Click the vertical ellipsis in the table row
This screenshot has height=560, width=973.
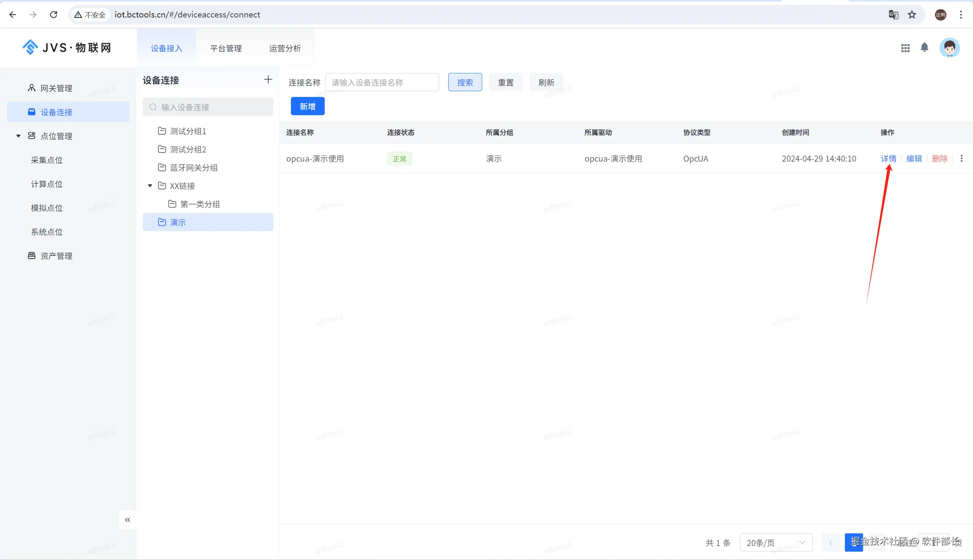pyautogui.click(x=962, y=159)
